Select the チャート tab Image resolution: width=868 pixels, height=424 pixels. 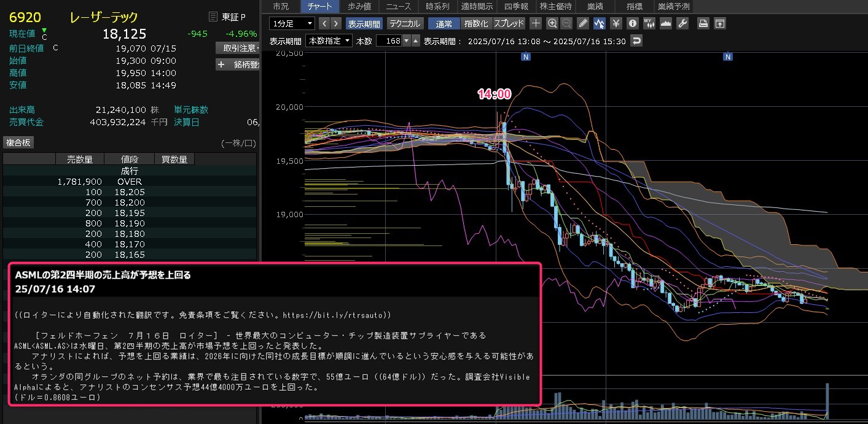click(319, 7)
